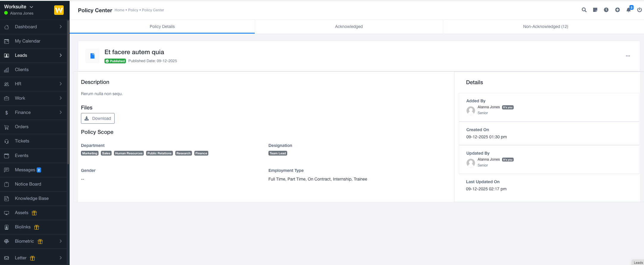Download the policy file
Screen dimensions: 644x265
tap(98, 118)
